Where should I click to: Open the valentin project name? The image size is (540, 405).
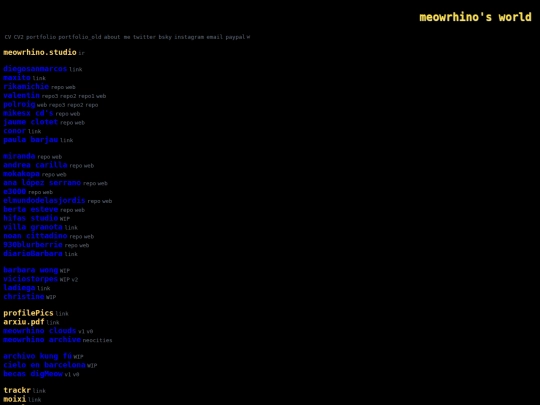22,95
